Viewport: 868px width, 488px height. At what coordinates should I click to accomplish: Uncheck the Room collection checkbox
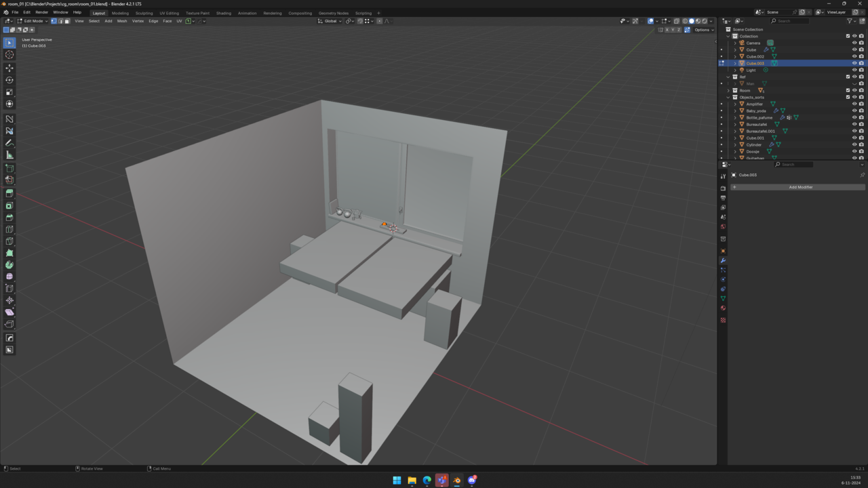pos(848,90)
